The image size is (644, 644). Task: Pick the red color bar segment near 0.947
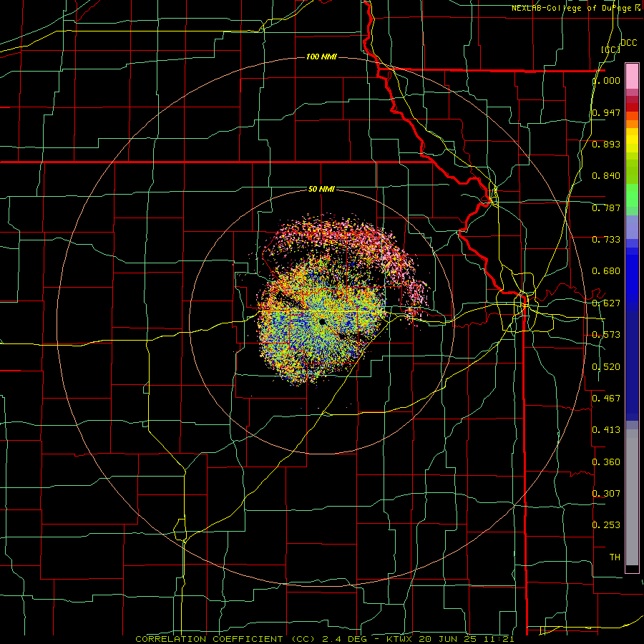(632, 107)
